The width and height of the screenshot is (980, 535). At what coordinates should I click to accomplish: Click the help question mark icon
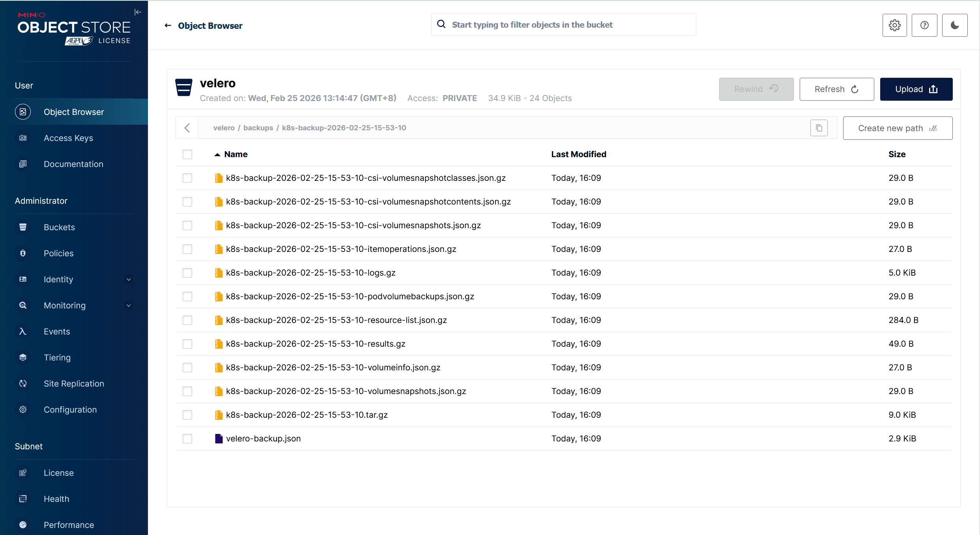pyautogui.click(x=924, y=25)
